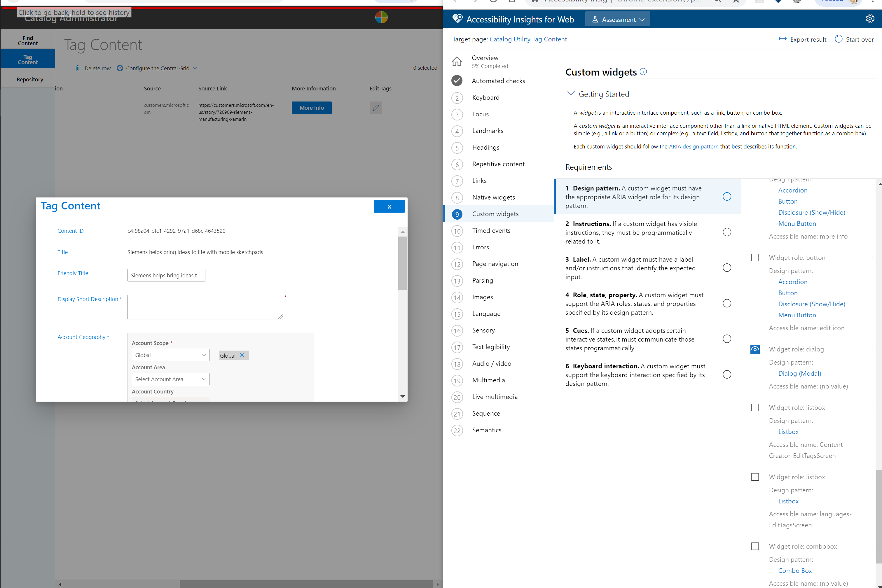Open Accessibility Insights settings gear
Image resolution: width=882 pixels, height=588 pixels.
870,18
